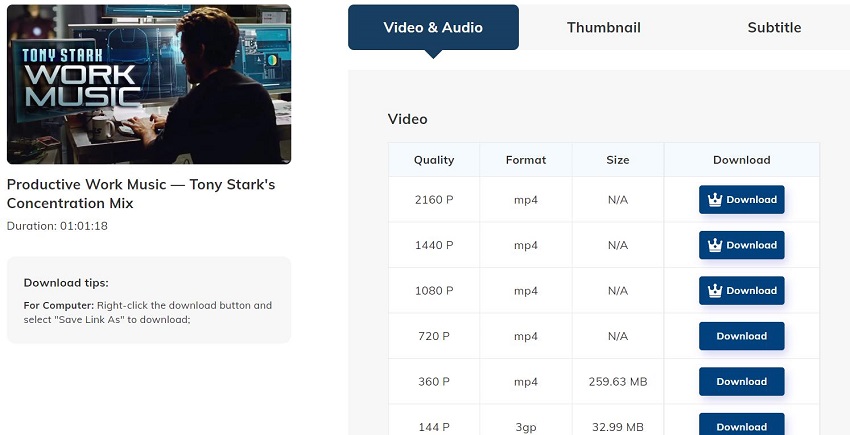Click the 1080 P quality cell
Screen dimensions: 850x435
click(x=434, y=291)
